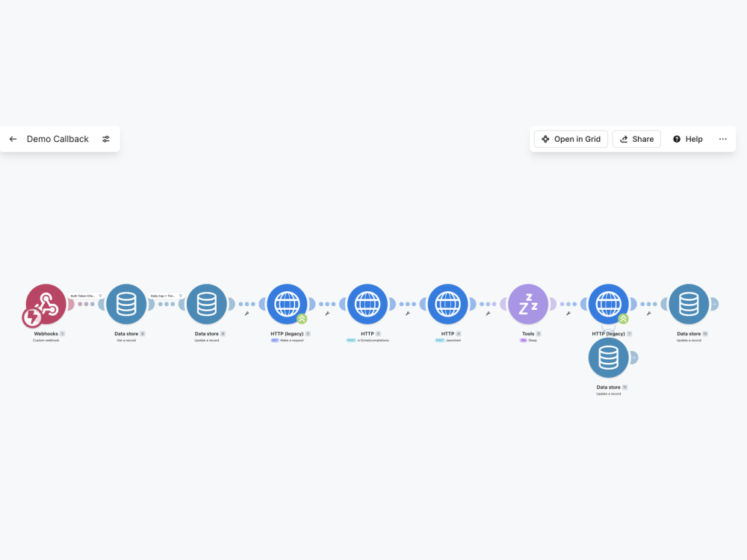Click the Make a request label text

(x=291, y=340)
